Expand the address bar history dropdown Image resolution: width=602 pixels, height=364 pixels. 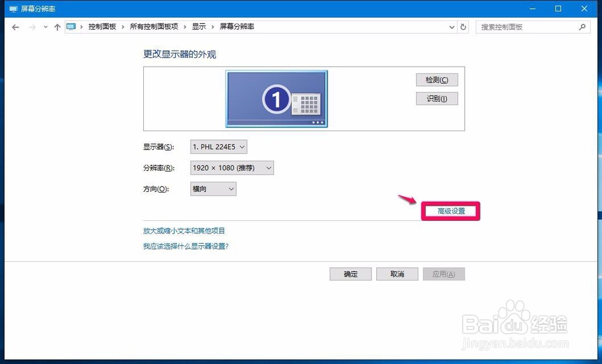tap(451, 26)
